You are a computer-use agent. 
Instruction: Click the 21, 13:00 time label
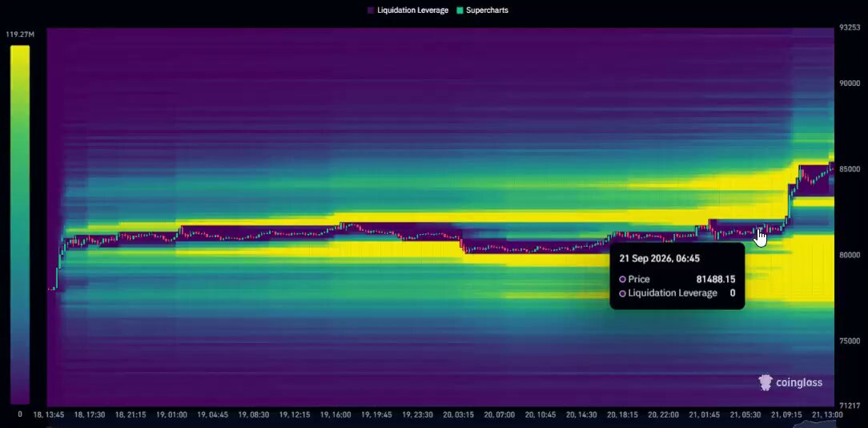coord(827,414)
